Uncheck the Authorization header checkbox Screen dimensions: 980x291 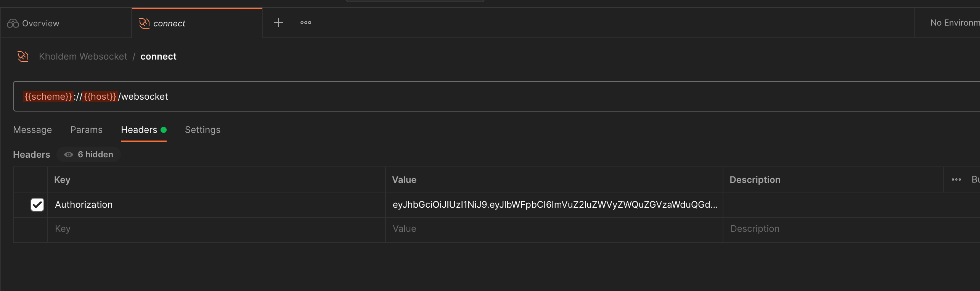point(37,205)
